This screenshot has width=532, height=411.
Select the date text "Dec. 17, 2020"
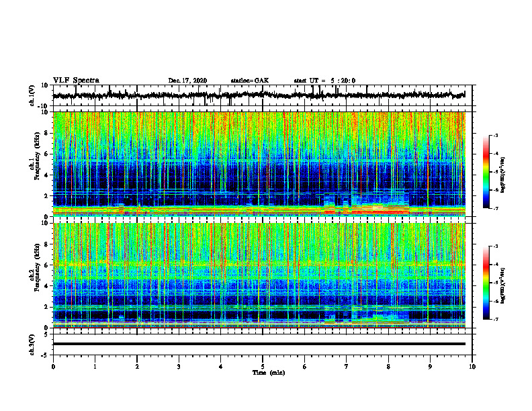click(187, 81)
